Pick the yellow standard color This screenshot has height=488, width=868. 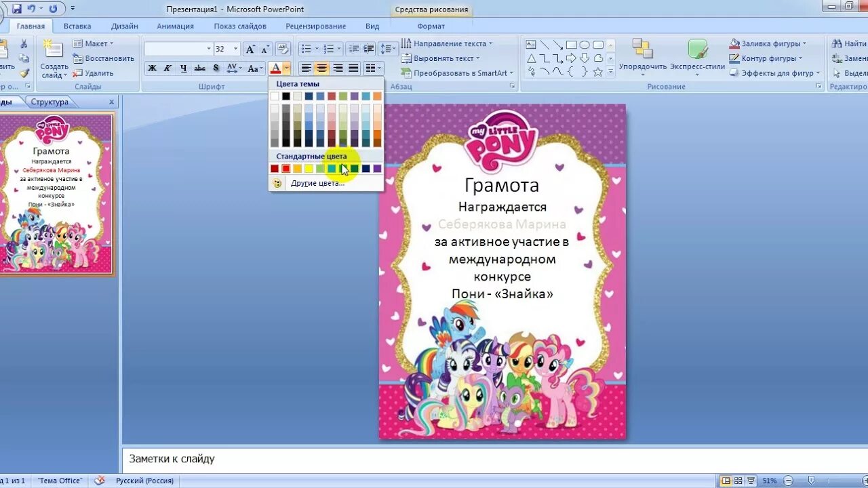pos(309,169)
